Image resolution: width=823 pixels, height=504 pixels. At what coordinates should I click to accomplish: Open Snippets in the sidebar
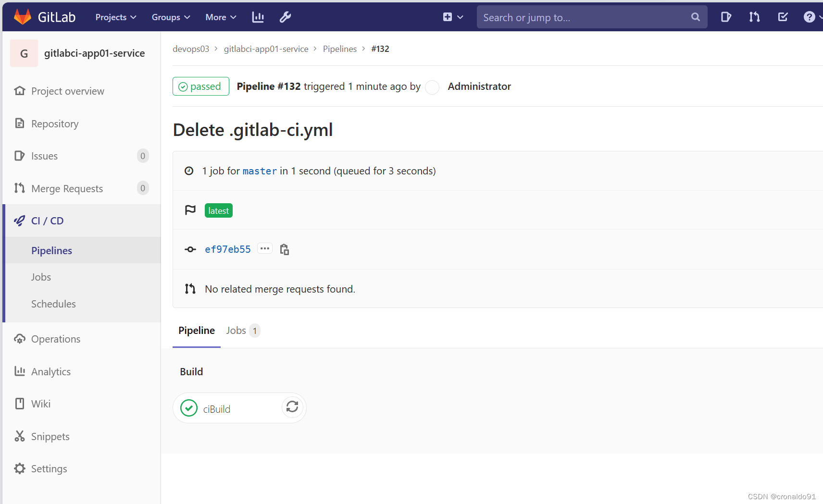50,437
